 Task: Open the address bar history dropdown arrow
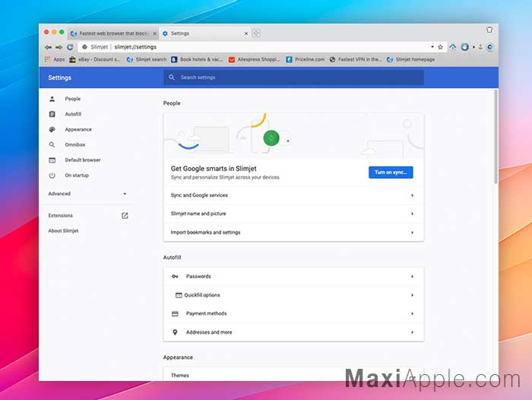tap(432, 47)
